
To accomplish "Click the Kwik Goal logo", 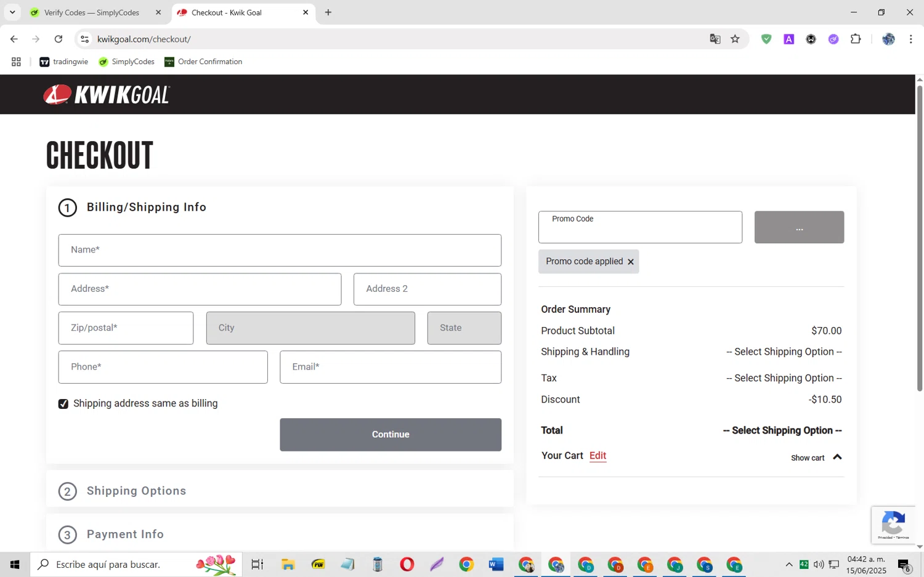I will coord(106,95).
